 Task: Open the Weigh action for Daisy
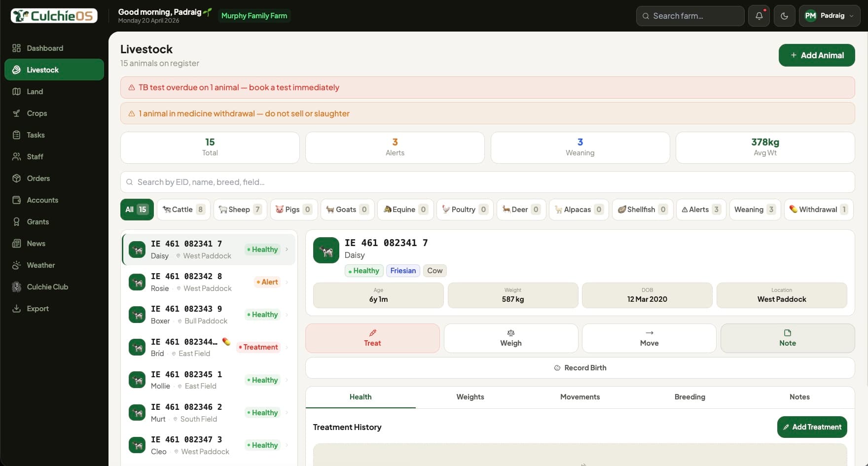(510, 338)
